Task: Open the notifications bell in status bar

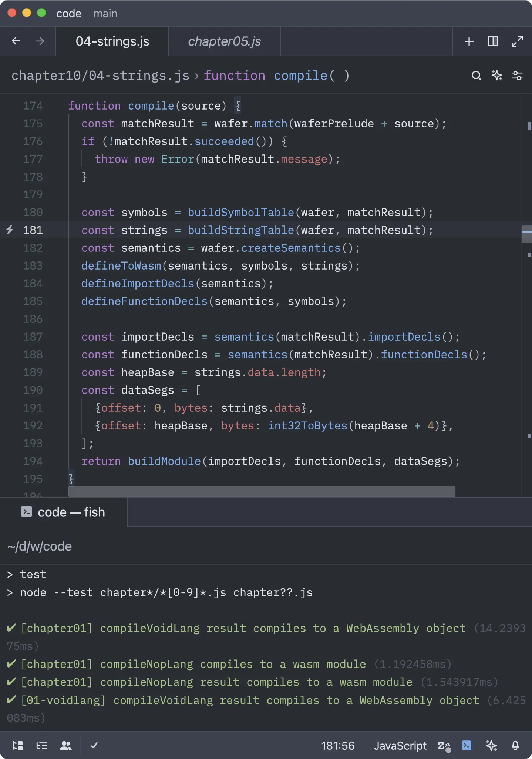Action: (x=515, y=745)
